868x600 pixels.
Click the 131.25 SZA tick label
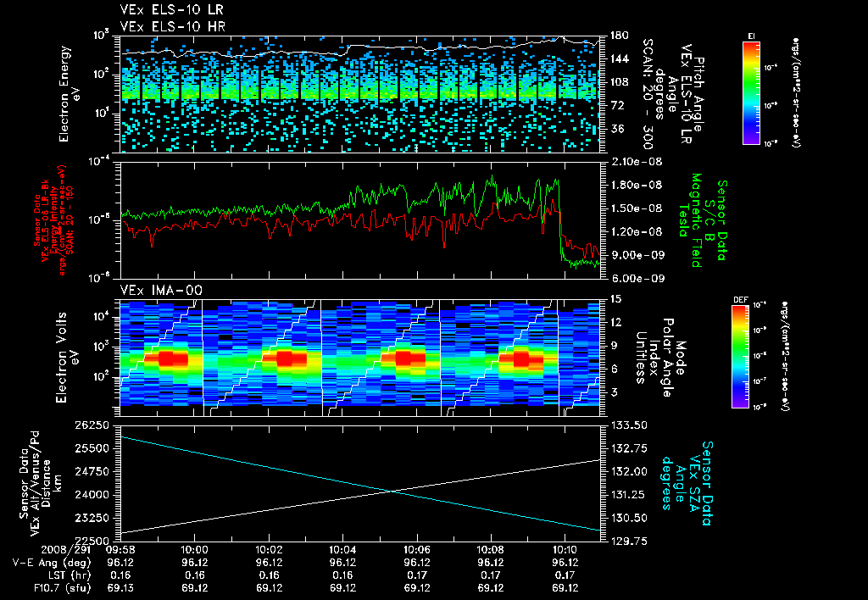(x=629, y=495)
